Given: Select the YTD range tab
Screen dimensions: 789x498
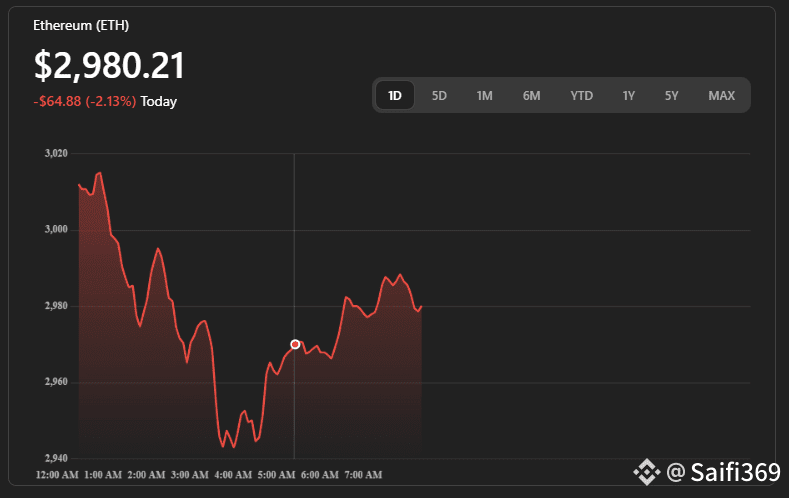Looking at the screenshot, I should point(582,96).
